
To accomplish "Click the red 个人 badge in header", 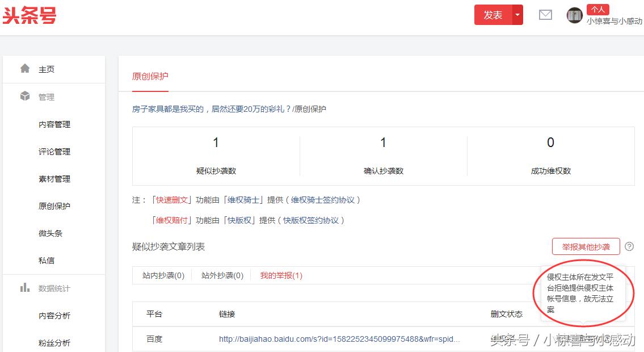I will point(598,9).
